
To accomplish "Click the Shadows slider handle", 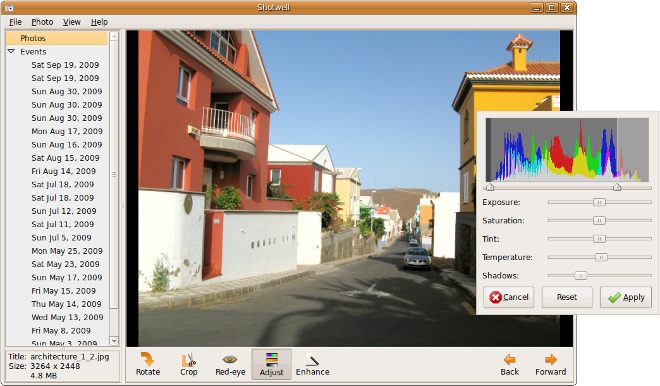I will pyautogui.click(x=581, y=275).
